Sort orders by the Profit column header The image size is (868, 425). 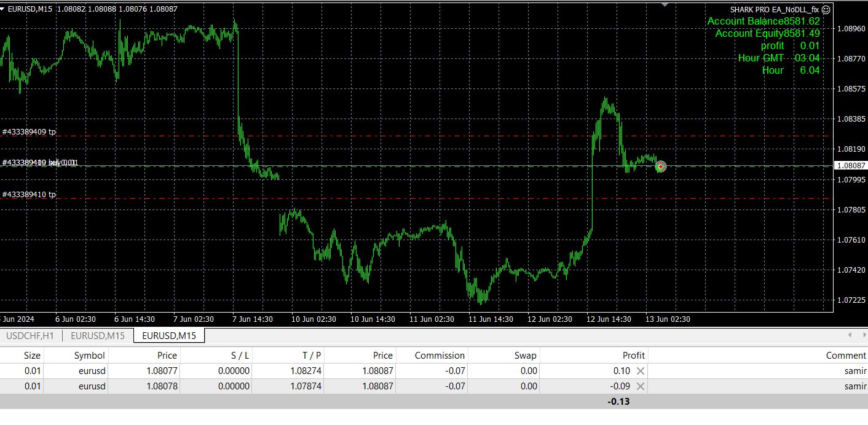(633, 355)
